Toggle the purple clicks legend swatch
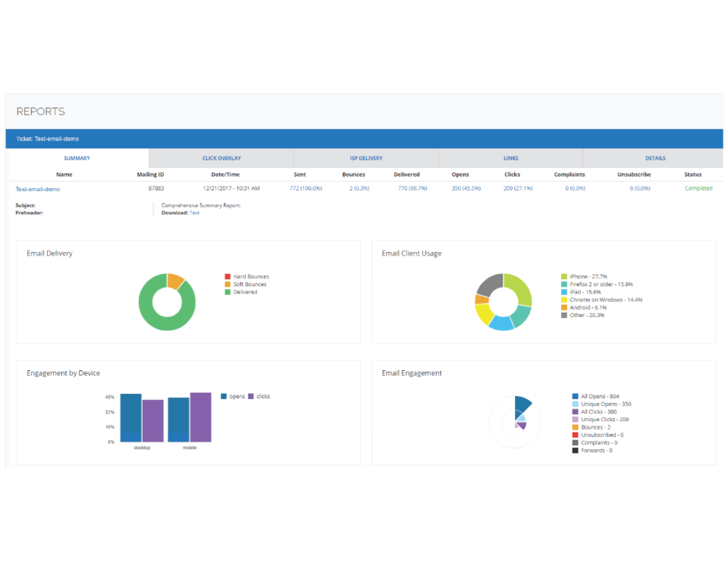The height and width of the screenshot is (563, 728). (x=251, y=396)
